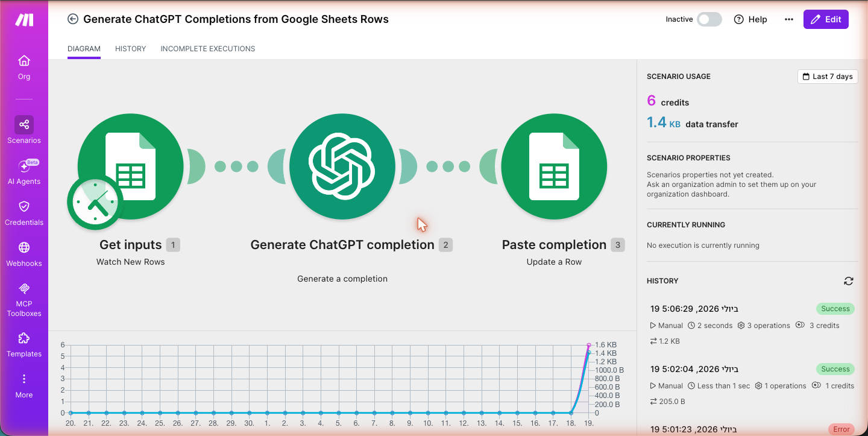
Task: Open the Credentials section
Action: pos(24,213)
